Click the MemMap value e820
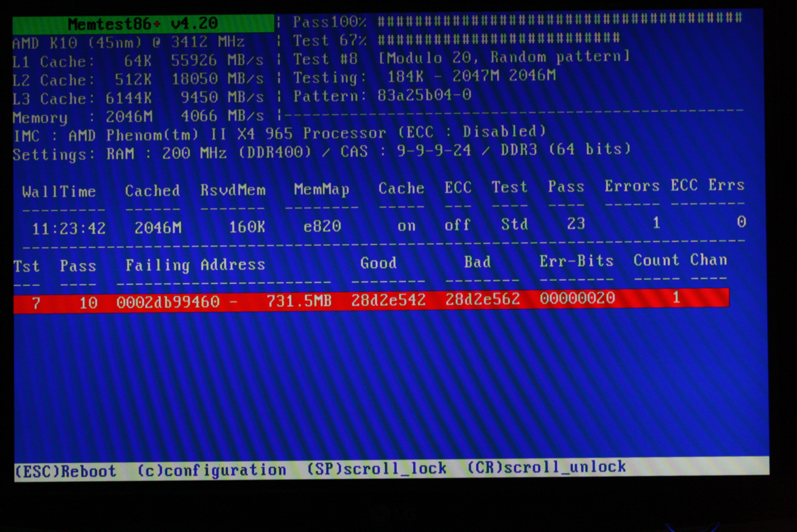This screenshot has width=797, height=532. (322, 226)
